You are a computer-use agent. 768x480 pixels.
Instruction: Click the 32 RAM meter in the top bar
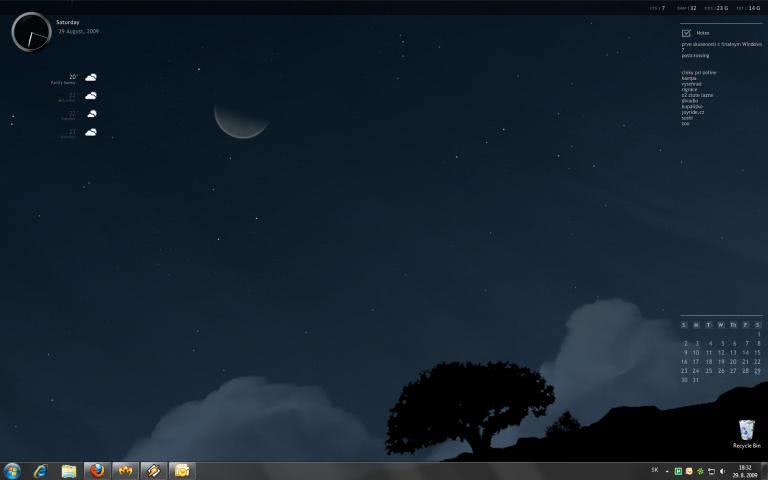point(686,8)
